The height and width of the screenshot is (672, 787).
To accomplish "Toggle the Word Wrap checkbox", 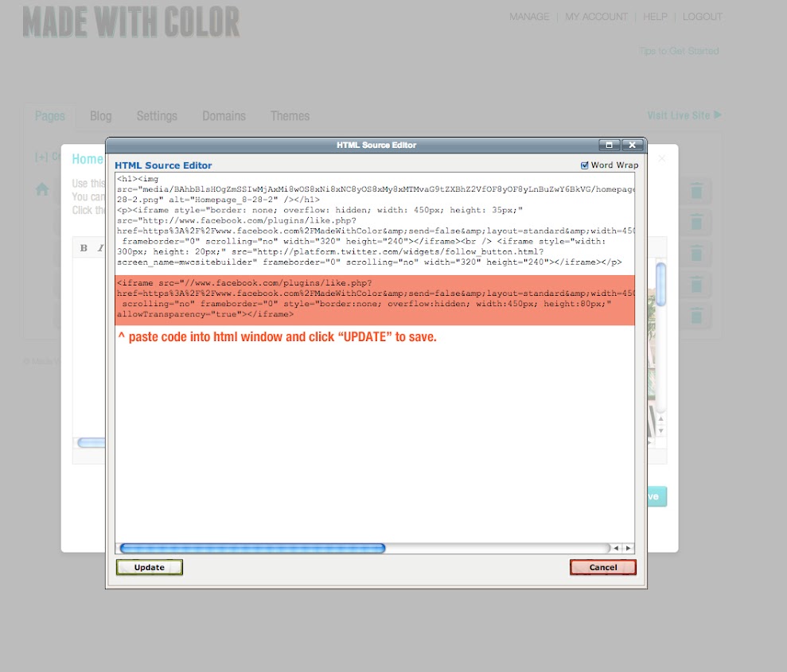I will (585, 165).
